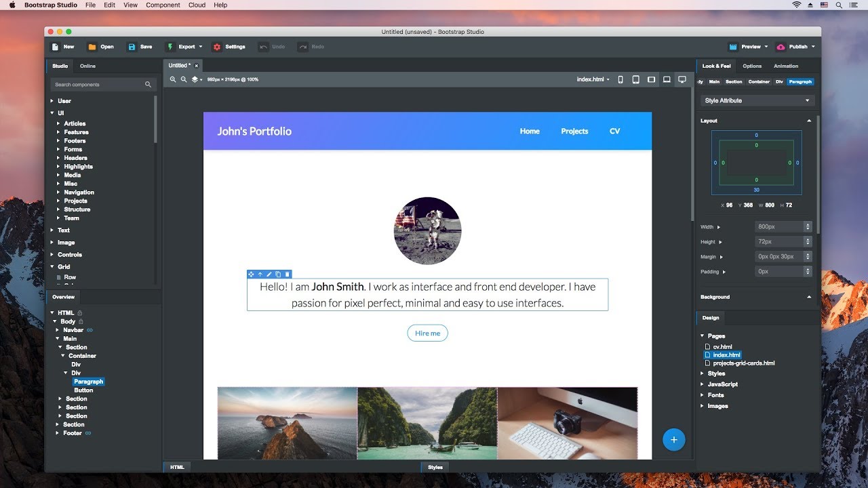The height and width of the screenshot is (488, 868).
Task: Click the blue plus floating button
Action: point(673,440)
